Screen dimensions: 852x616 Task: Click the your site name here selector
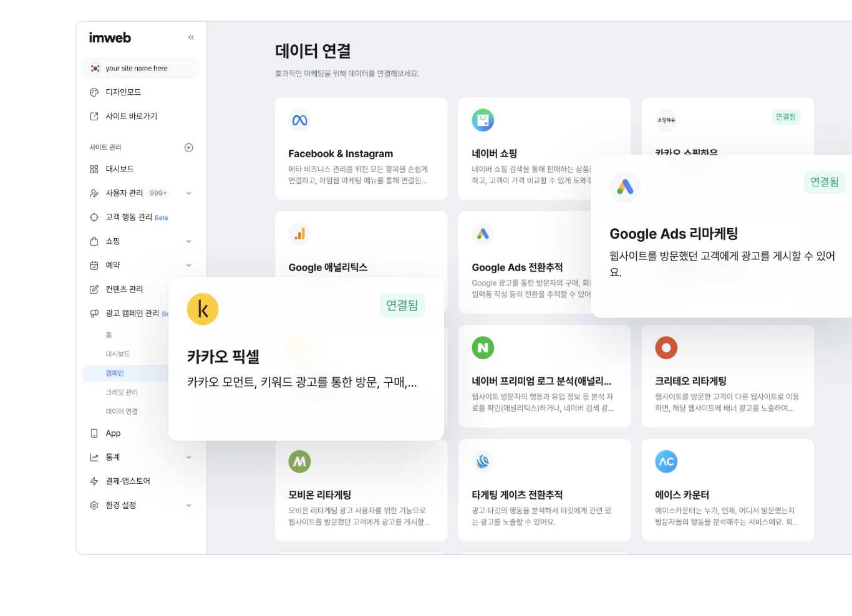coord(141,69)
